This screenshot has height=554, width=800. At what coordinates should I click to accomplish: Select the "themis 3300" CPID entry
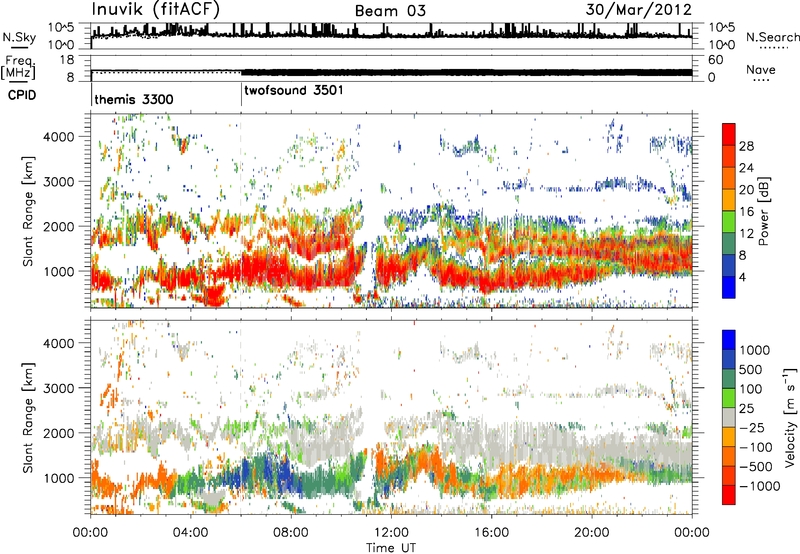tap(134, 99)
